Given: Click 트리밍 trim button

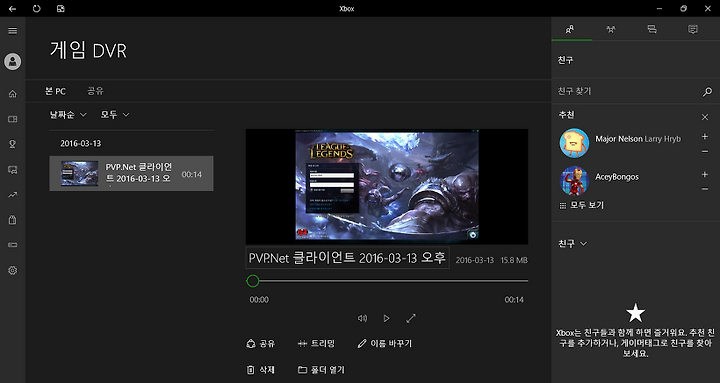Looking at the screenshot, I should [x=316, y=344].
